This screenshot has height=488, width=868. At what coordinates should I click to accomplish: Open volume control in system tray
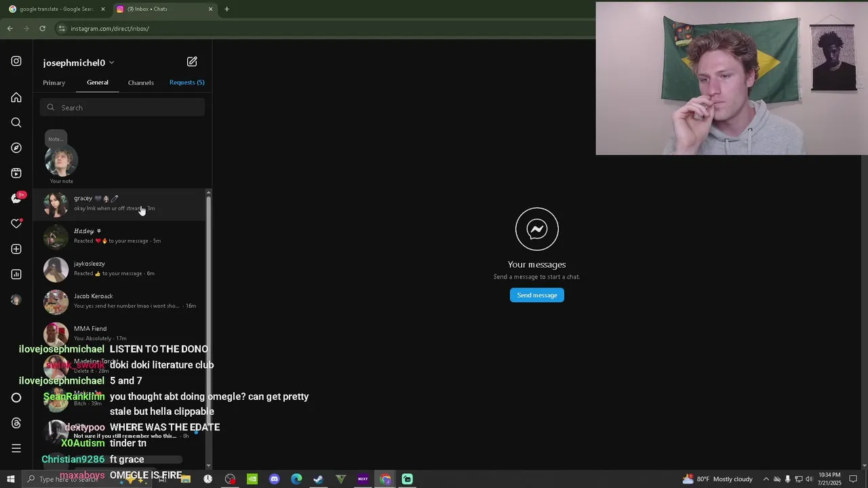click(809, 479)
